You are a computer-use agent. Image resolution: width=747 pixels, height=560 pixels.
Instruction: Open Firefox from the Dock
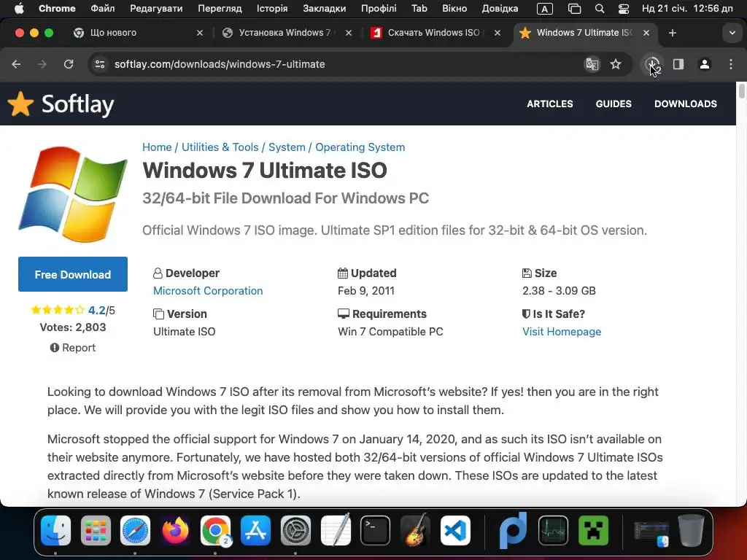pos(175,530)
